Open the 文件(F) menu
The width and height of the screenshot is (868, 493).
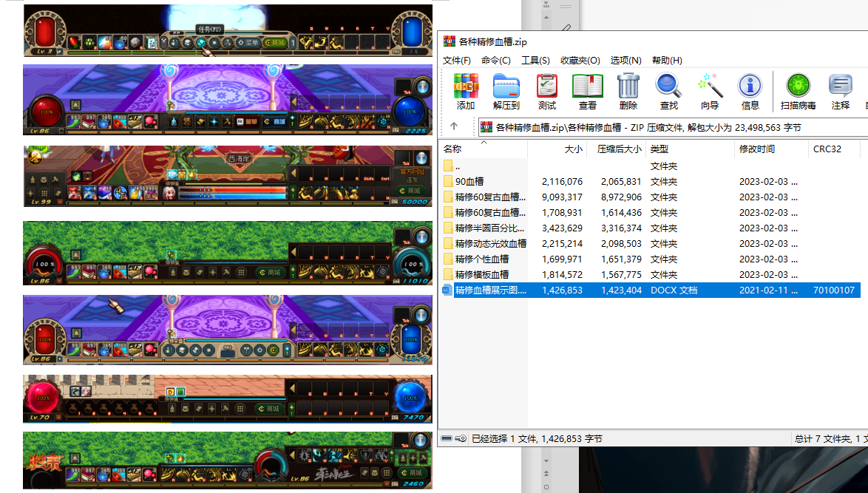(x=457, y=60)
